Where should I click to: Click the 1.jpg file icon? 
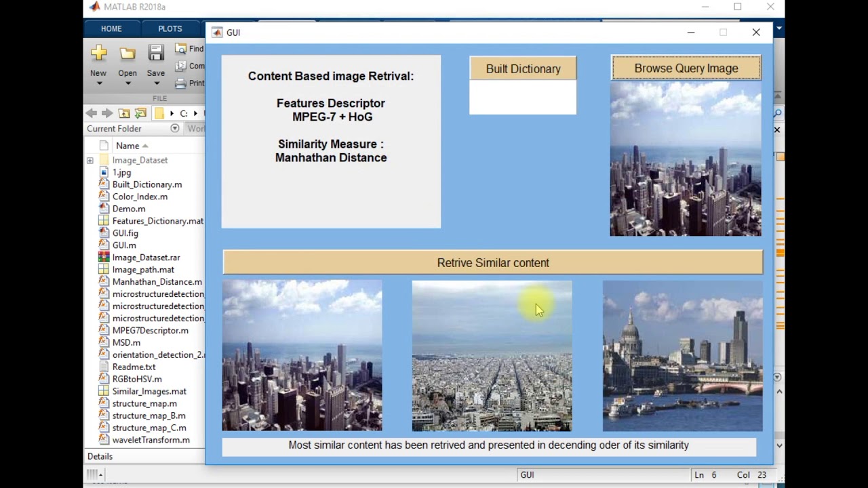point(104,172)
